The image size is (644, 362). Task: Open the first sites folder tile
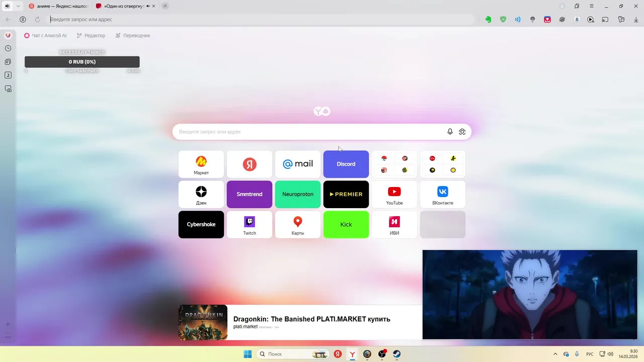tap(394, 164)
